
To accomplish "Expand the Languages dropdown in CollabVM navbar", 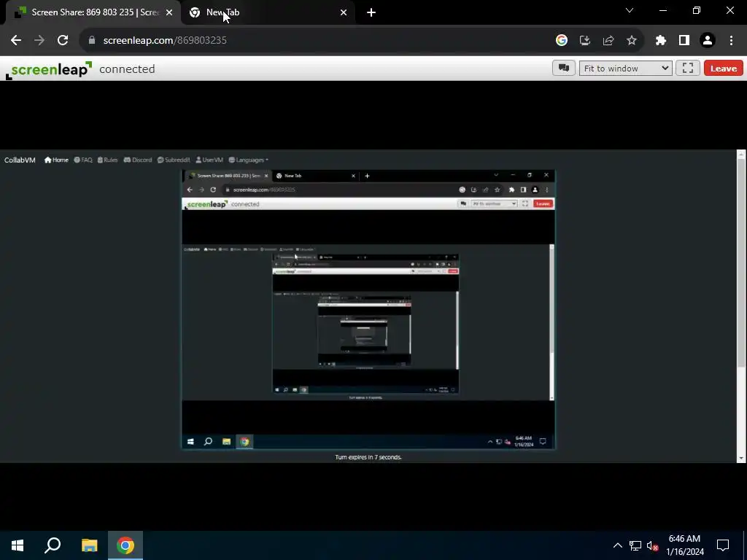I will coord(248,160).
